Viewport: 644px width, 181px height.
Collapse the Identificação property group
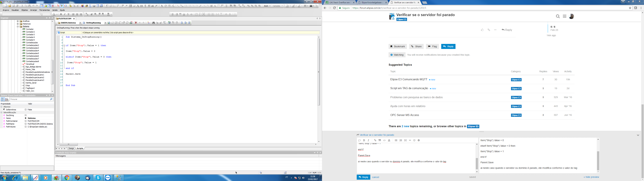point(2,112)
